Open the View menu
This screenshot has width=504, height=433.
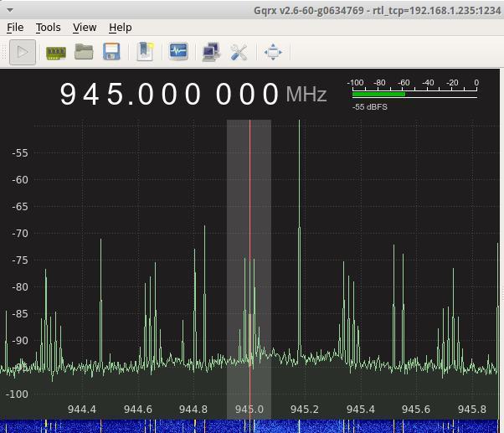coord(85,27)
